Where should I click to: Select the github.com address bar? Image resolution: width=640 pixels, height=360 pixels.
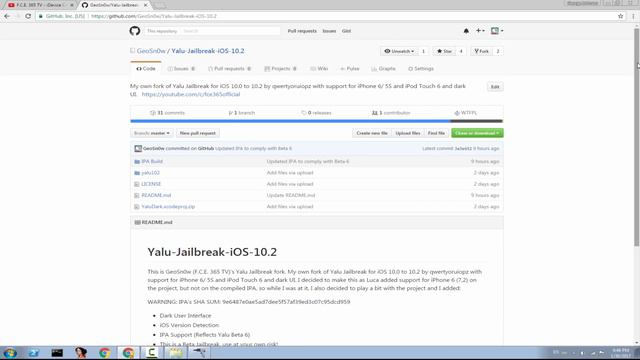(327, 16)
